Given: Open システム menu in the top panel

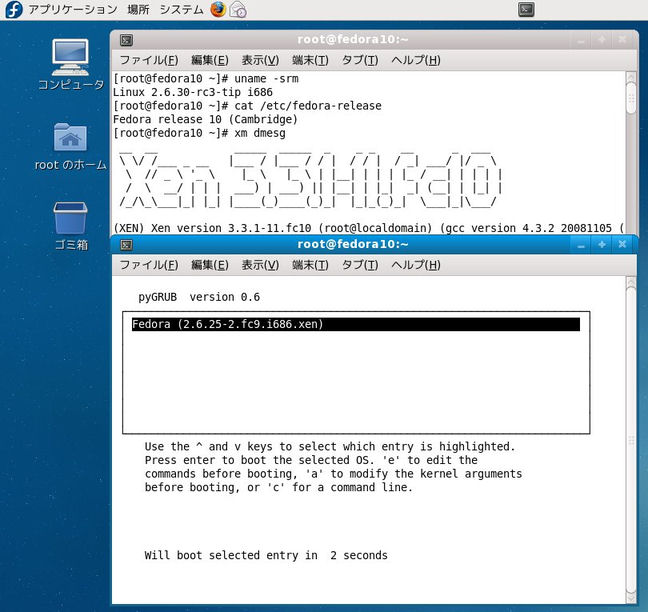Looking at the screenshot, I should point(181,9).
